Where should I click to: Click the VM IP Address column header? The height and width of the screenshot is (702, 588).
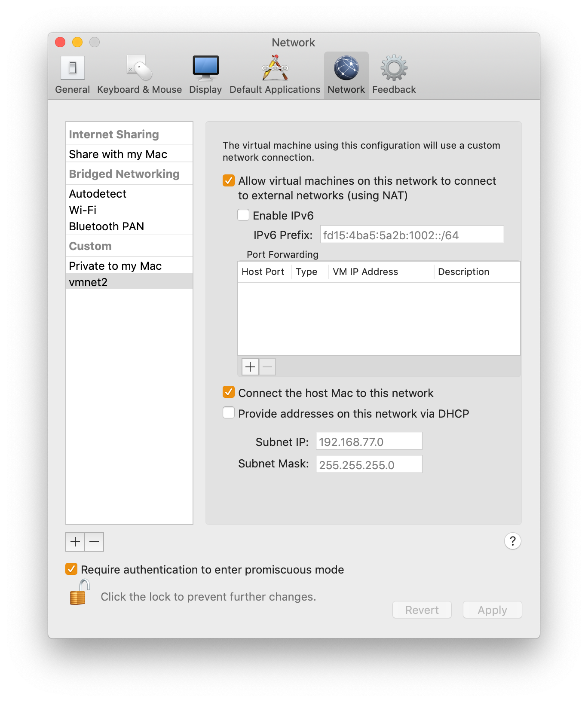(x=382, y=272)
